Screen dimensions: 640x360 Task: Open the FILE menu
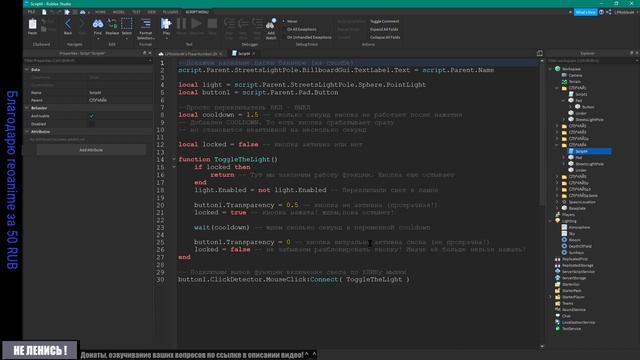coord(31,12)
